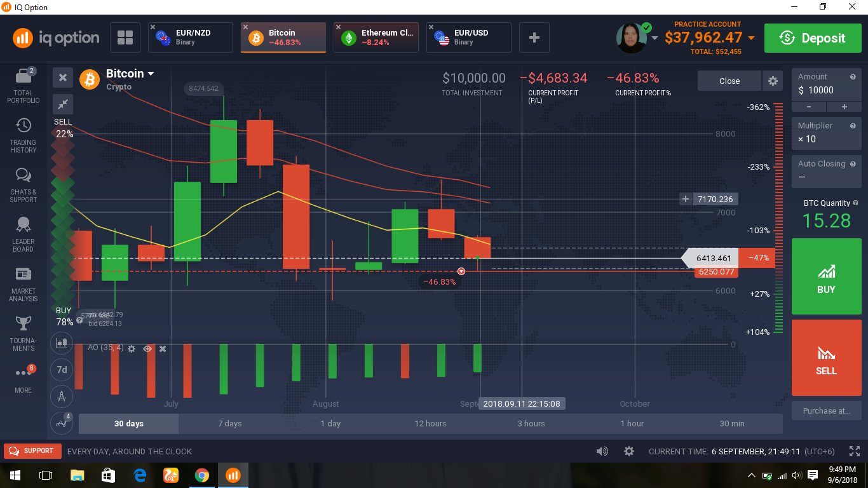Select the 1 day time range
The image size is (868, 488).
click(x=330, y=424)
